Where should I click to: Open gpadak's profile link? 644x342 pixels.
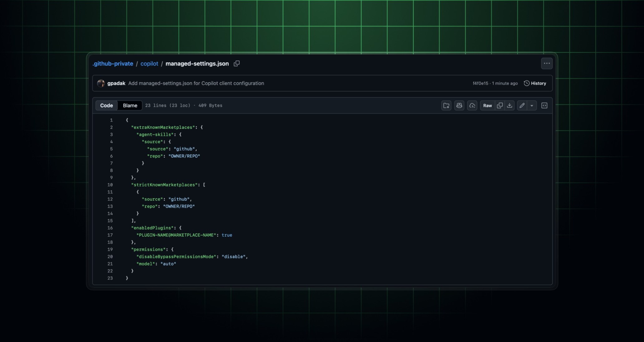pos(116,83)
